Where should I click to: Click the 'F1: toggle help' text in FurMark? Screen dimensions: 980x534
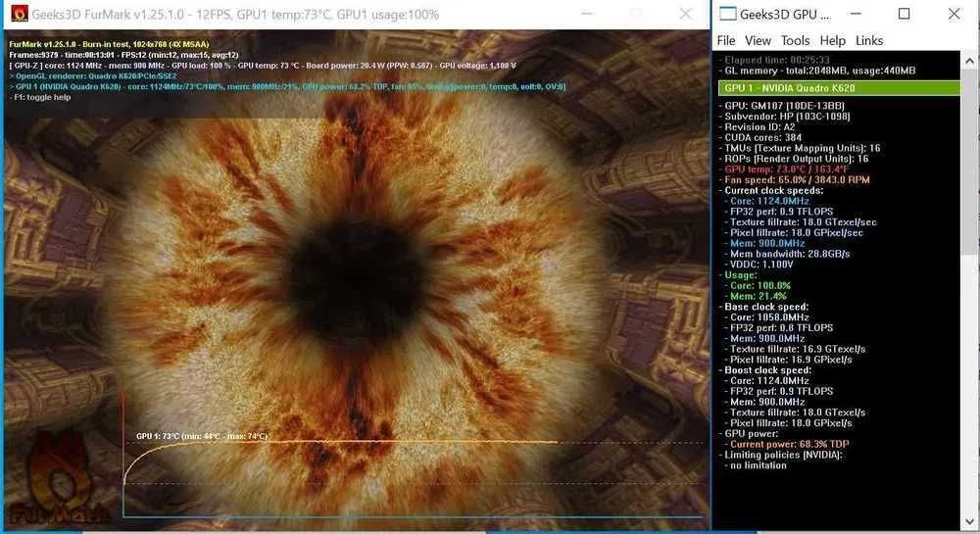click(x=40, y=97)
